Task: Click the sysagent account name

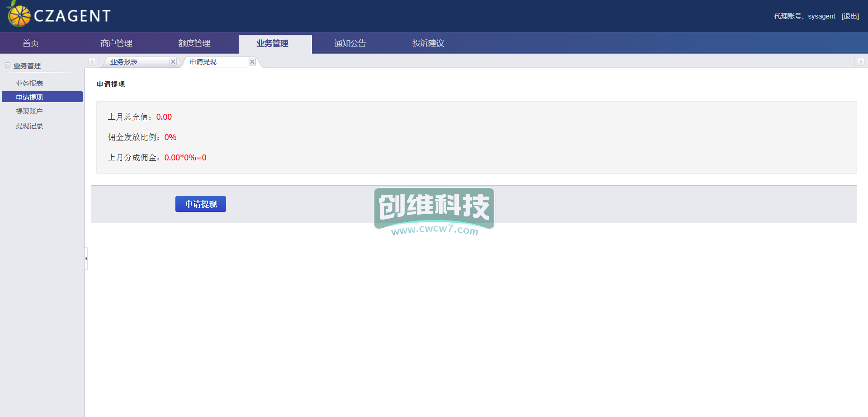Action: (821, 16)
